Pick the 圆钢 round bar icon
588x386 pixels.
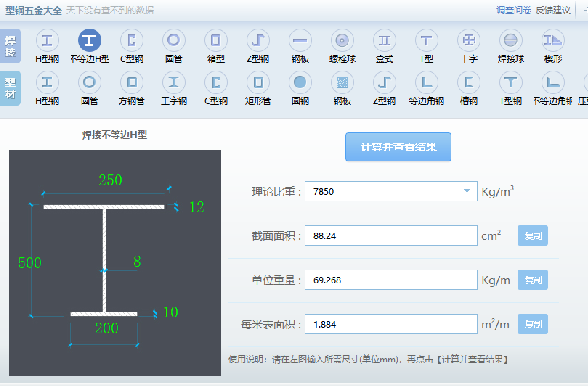300,82
